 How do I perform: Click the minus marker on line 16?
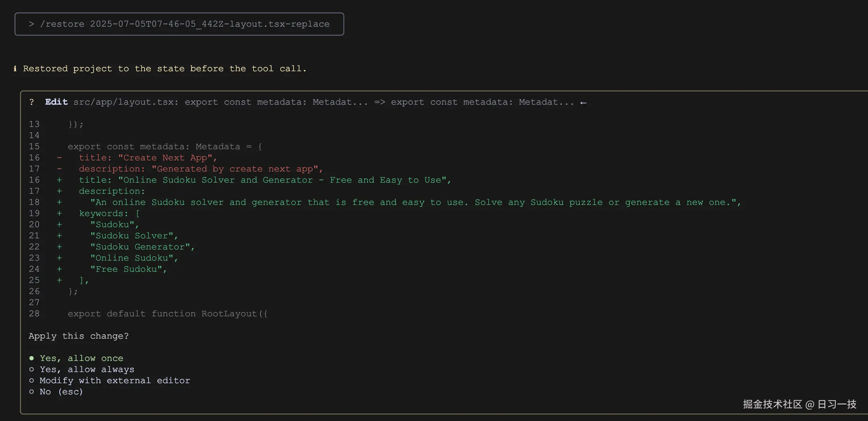pos(59,158)
